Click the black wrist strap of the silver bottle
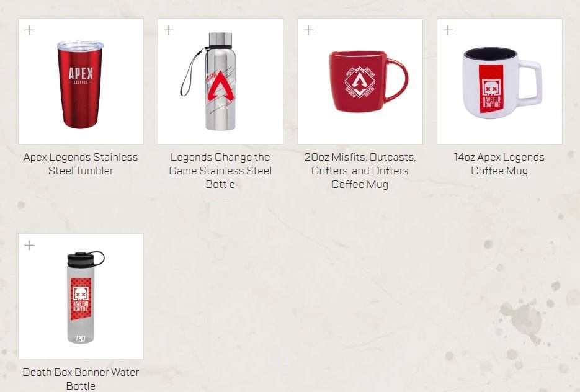This screenshot has width=580, height=392. tap(192, 72)
